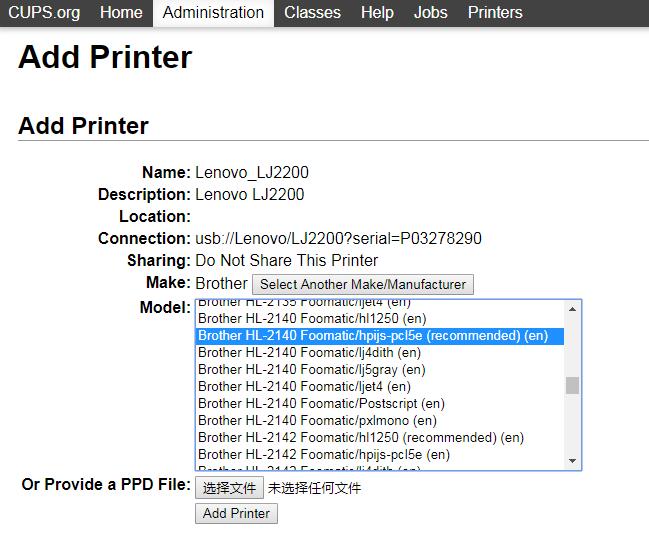Select the Administration tab
The width and height of the screenshot is (649, 546).
213,12
